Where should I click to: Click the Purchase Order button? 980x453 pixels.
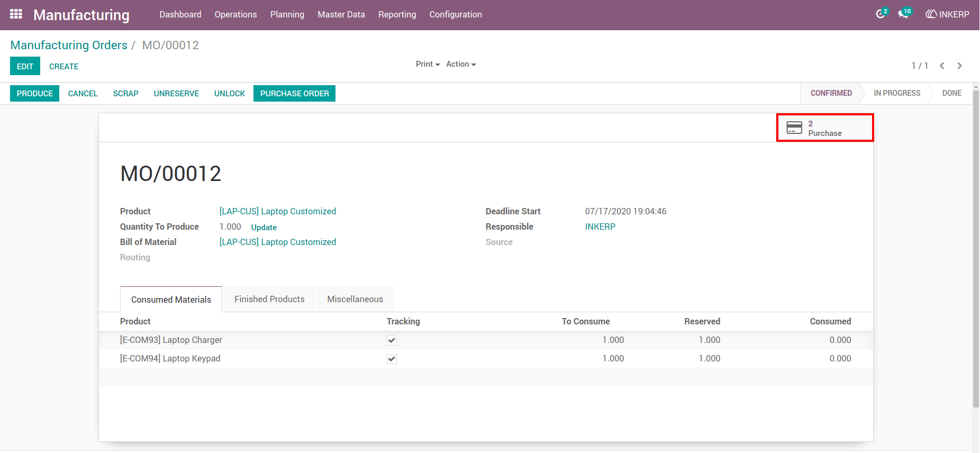[x=294, y=94]
